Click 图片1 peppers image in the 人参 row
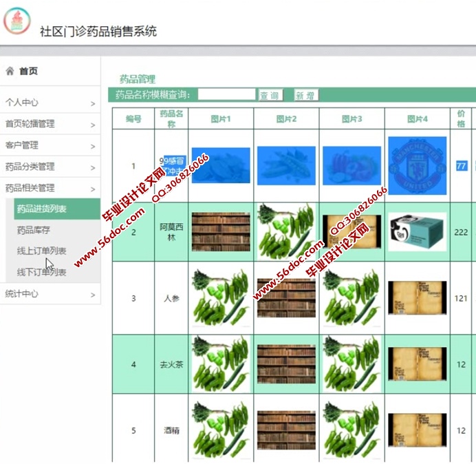Viewport: 476px width, 464px height. (221, 298)
